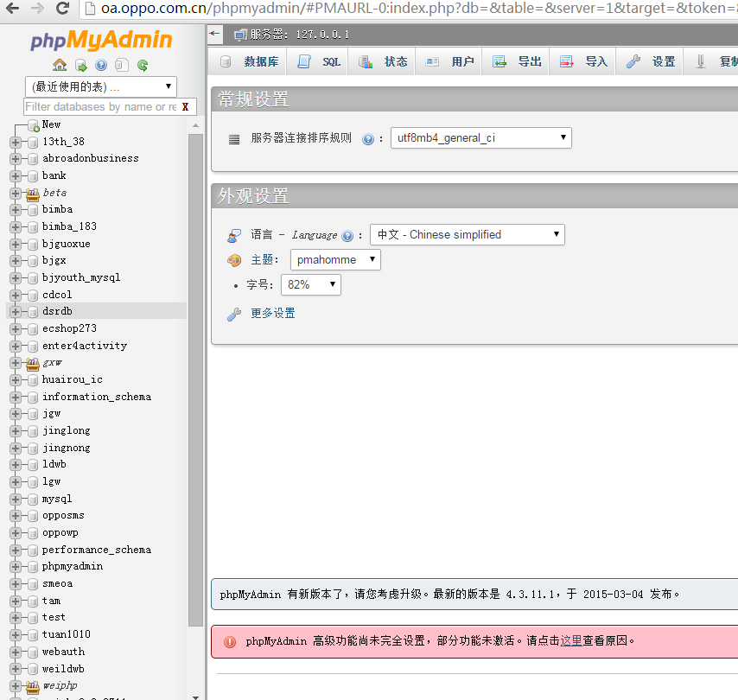Click the wrench icon beside 更多设置
The image size is (738, 700).
234,314
